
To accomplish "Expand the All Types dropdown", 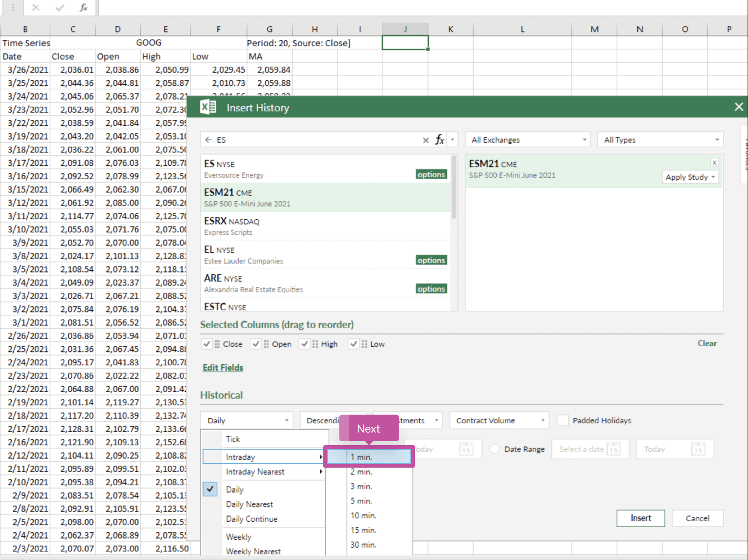I will click(x=661, y=140).
